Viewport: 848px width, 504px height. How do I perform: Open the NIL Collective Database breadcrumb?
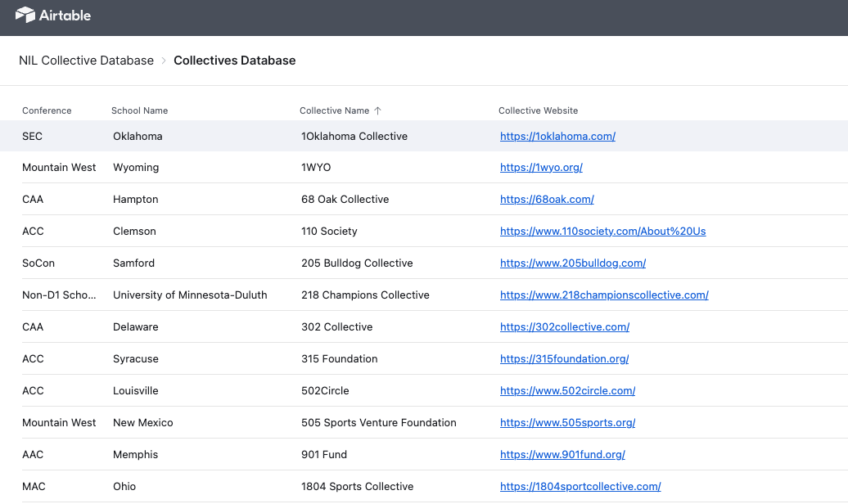tap(86, 60)
